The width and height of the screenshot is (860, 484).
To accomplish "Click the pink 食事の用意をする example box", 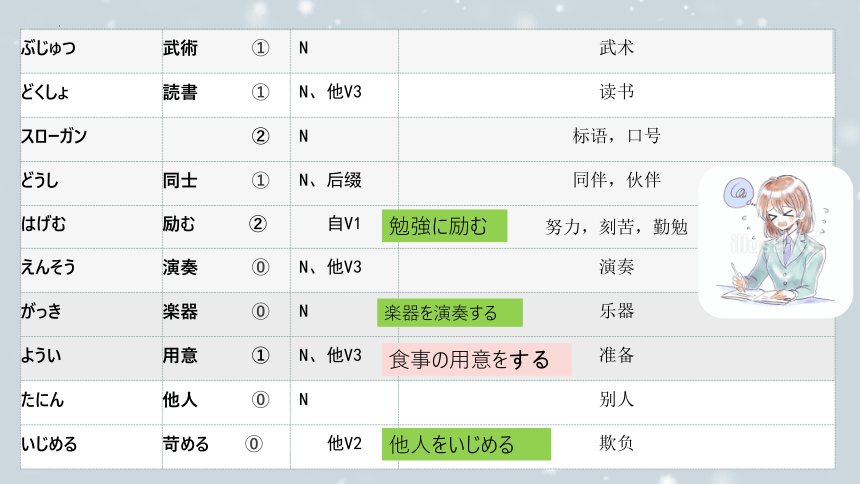I will [476, 360].
